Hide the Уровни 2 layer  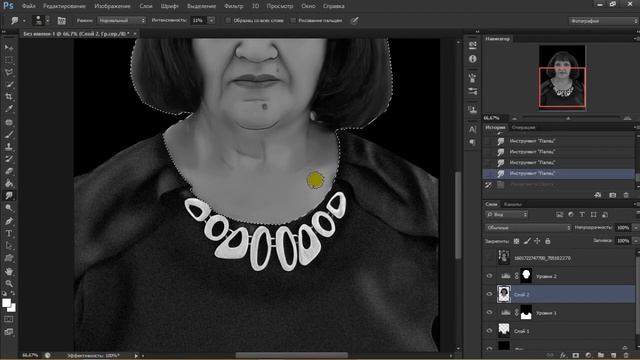tap(489, 276)
